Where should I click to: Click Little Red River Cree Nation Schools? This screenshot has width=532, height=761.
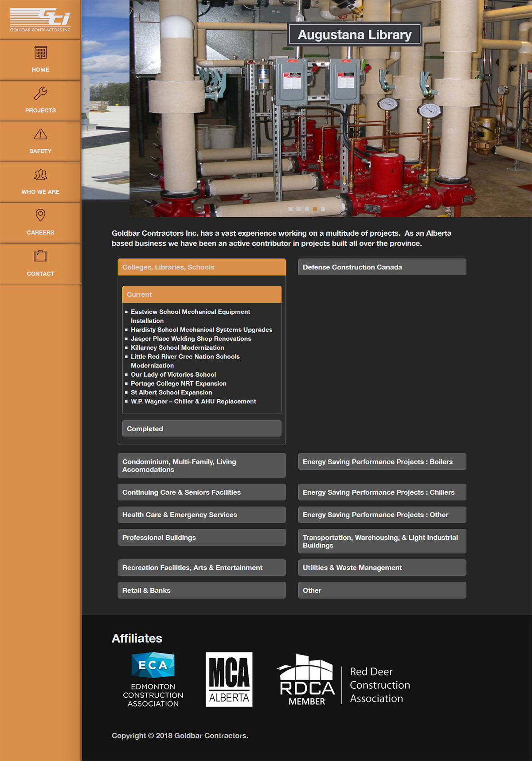185,361
